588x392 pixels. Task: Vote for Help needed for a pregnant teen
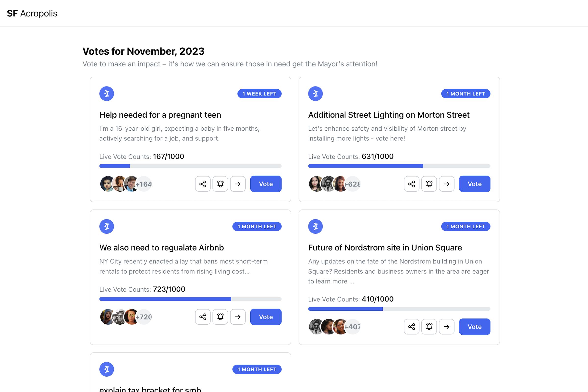266,184
